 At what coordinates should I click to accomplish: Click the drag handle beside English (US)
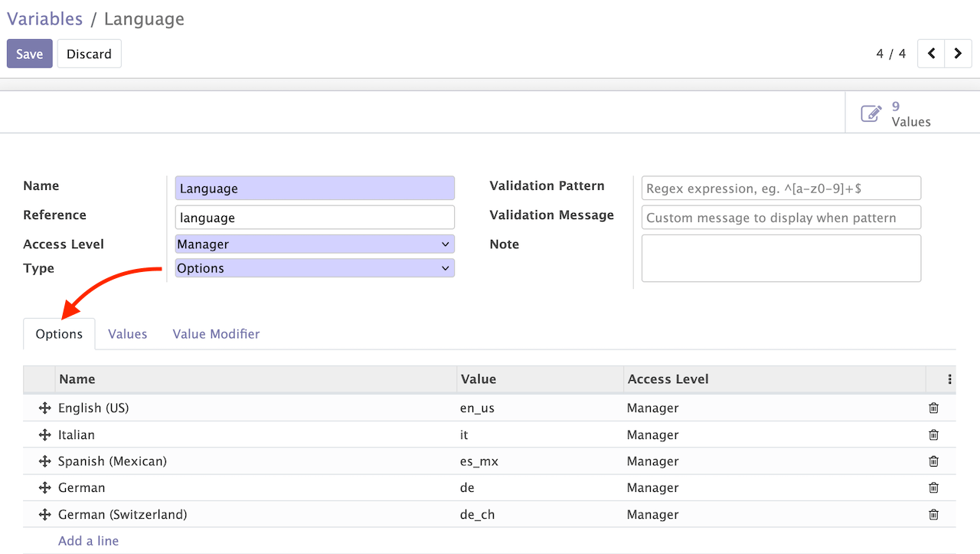coord(44,408)
